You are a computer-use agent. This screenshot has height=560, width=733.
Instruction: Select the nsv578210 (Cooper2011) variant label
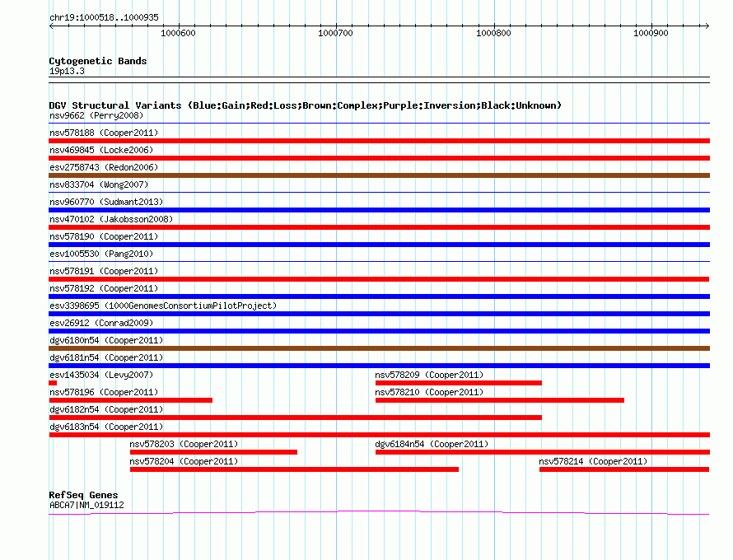click(429, 392)
